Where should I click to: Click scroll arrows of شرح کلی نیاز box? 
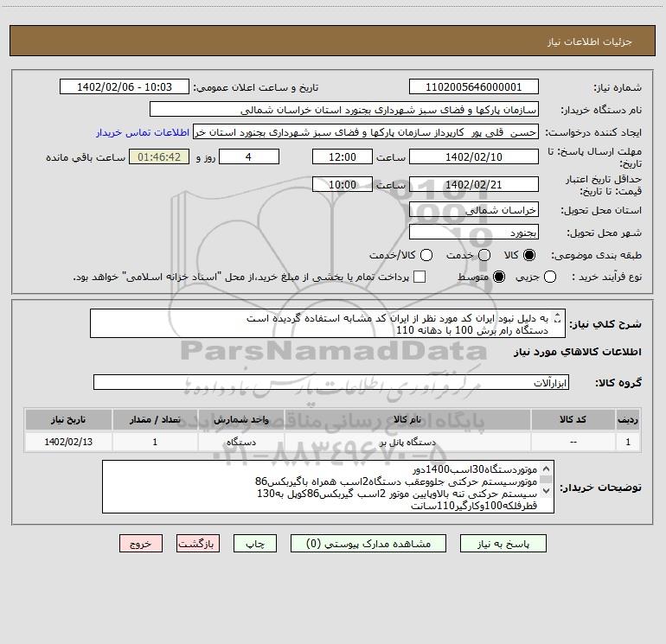[x=558, y=317]
